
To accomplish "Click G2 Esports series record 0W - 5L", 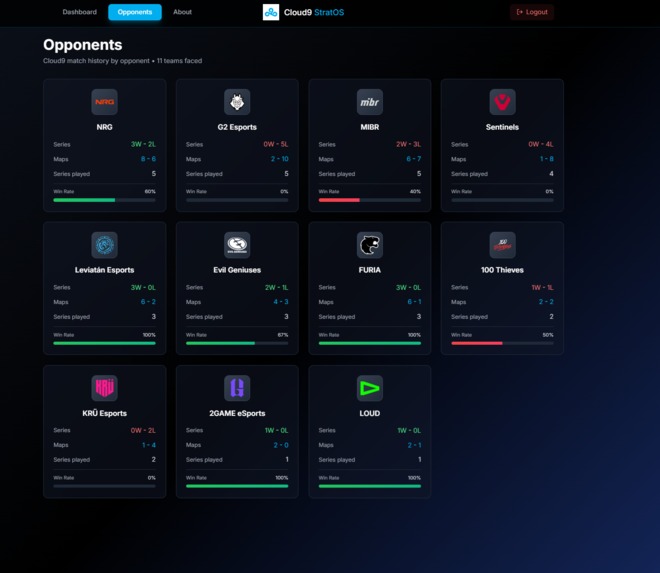I will [276, 144].
